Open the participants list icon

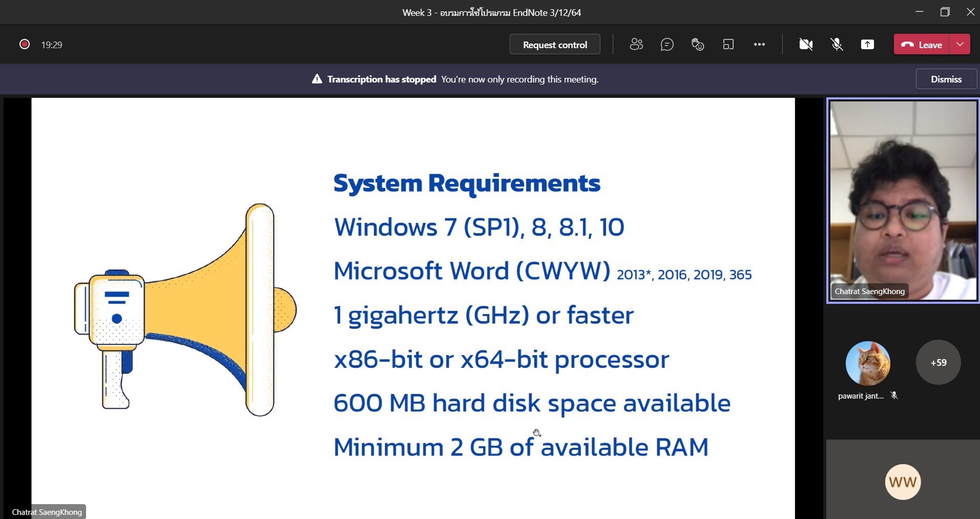coord(636,45)
